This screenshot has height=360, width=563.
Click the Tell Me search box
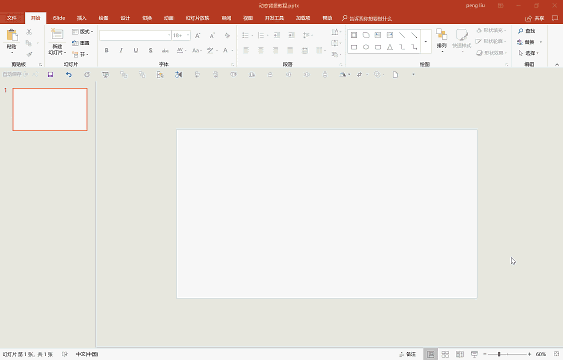pos(367,18)
